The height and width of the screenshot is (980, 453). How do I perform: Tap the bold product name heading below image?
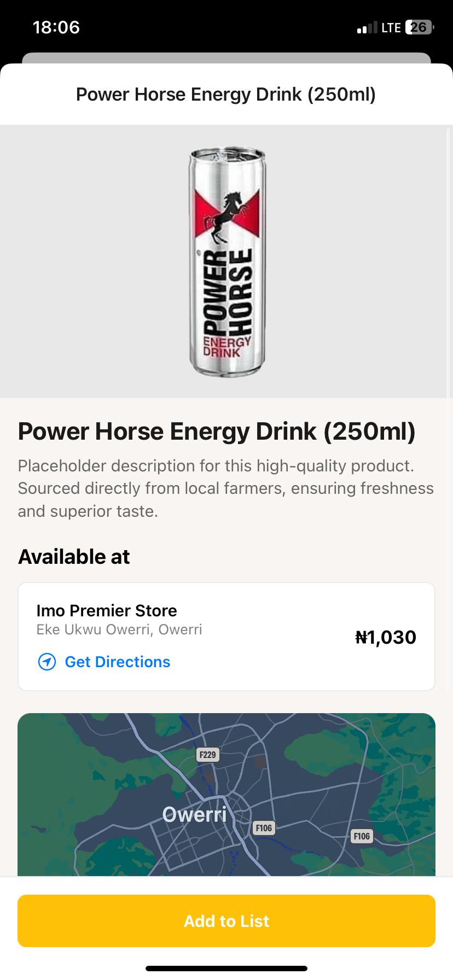click(217, 431)
